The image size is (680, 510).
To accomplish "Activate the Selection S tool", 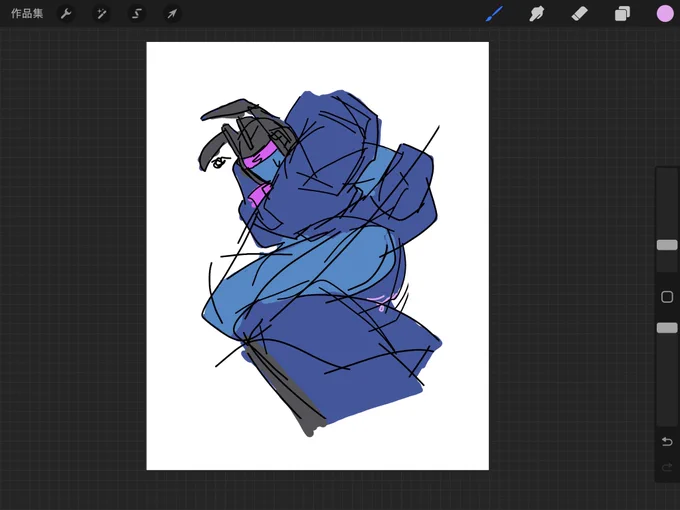I will coord(137,14).
